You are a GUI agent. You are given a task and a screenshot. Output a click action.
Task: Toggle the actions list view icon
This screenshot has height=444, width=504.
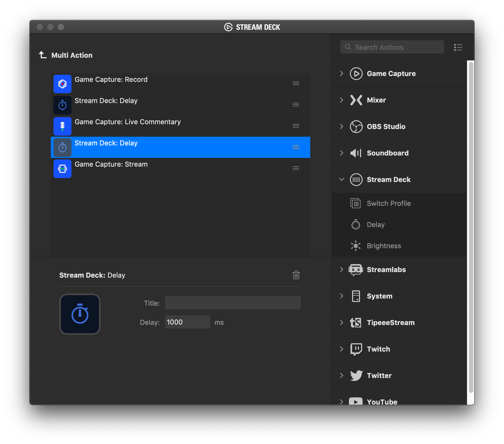(458, 47)
